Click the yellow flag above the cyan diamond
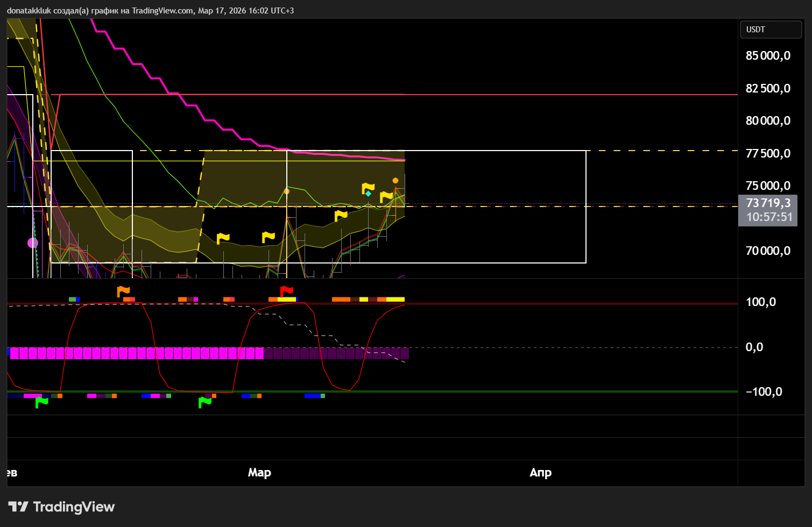Viewport: 812px width, 527px height. coord(368,187)
